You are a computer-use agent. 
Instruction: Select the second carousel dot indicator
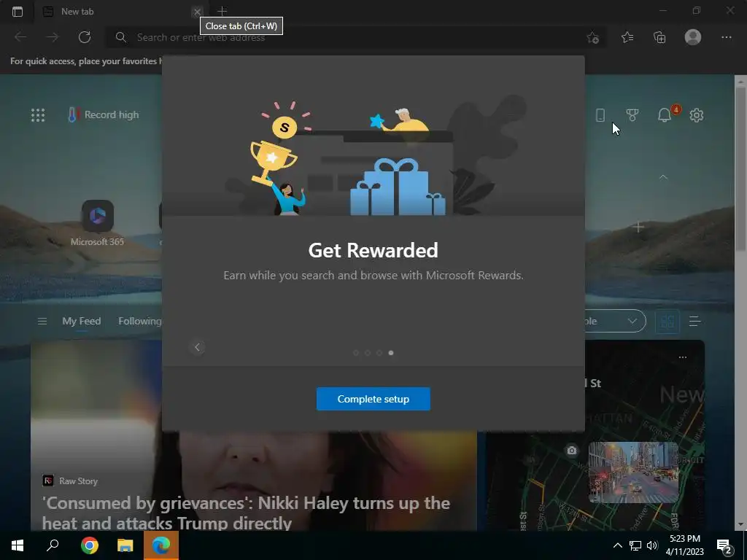368,353
